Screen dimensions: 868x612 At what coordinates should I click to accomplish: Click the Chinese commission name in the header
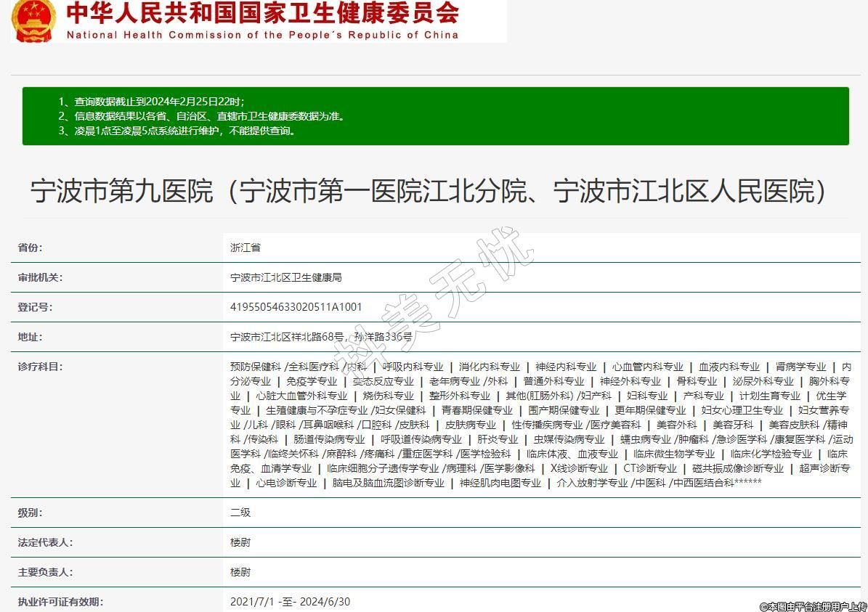pyautogui.click(x=262, y=13)
